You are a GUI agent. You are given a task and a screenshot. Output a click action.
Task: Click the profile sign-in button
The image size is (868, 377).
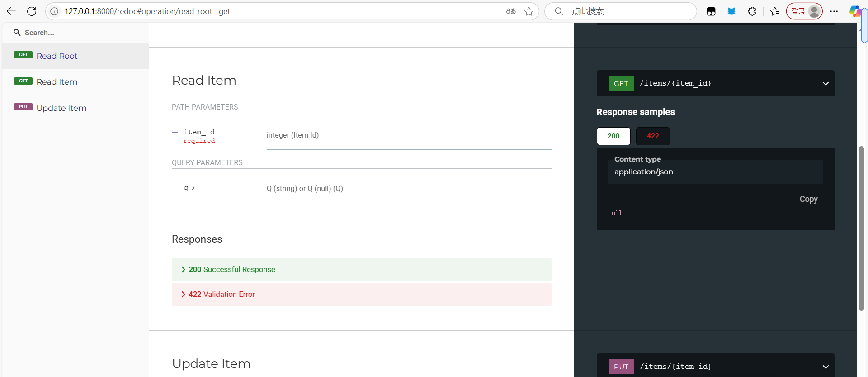[x=804, y=11]
